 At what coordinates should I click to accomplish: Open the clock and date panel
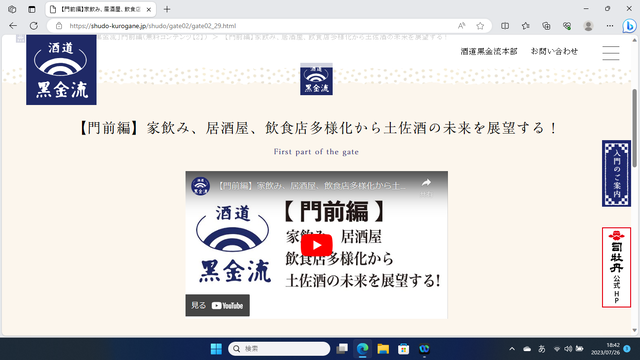[605, 349]
